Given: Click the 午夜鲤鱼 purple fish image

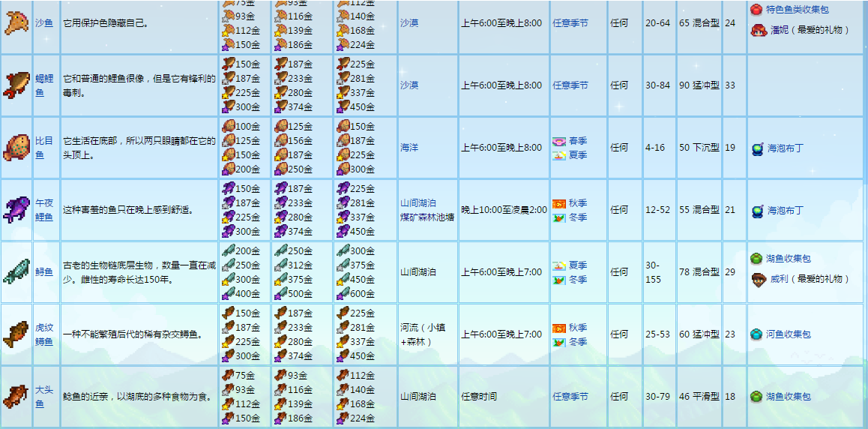Looking at the screenshot, I should [17, 210].
